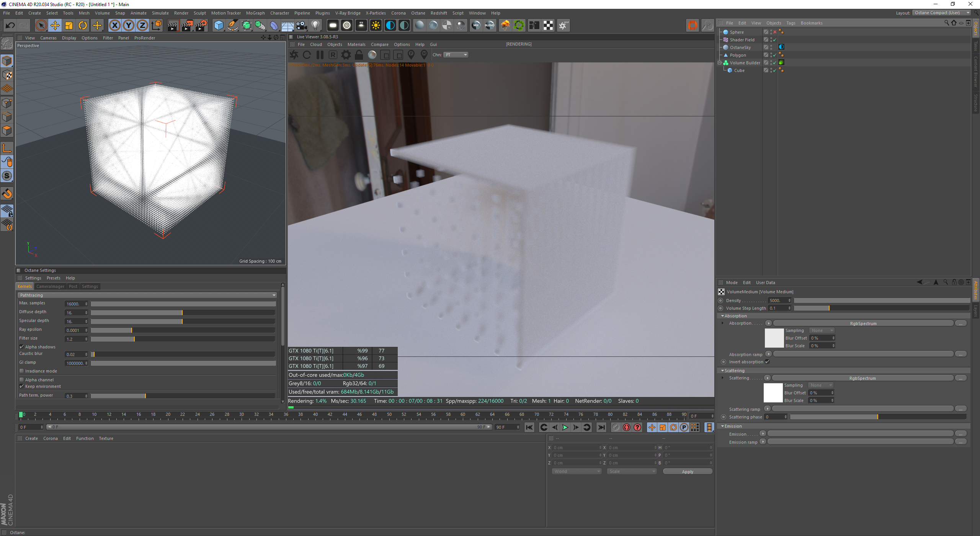The height and width of the screenshot is (536, 980).
Task: Collapse the Scattering section
Action: tap(722, 371)
